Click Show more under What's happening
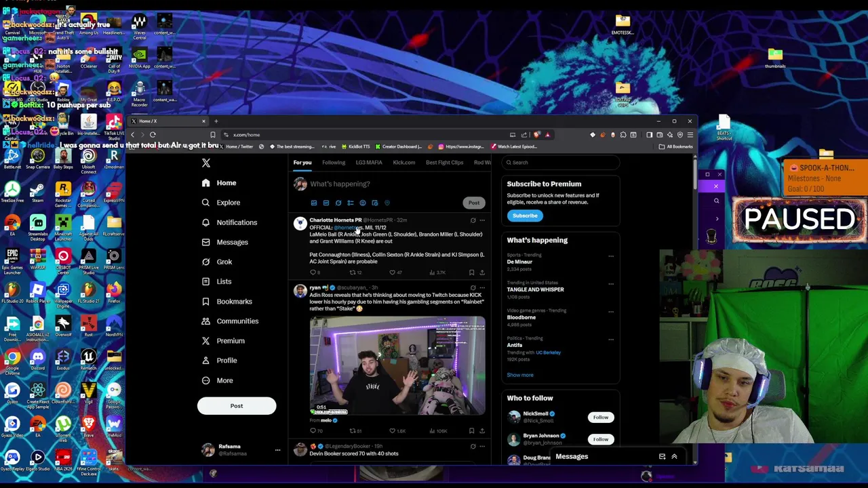This screenshot has width=868, height=488. 520,375
